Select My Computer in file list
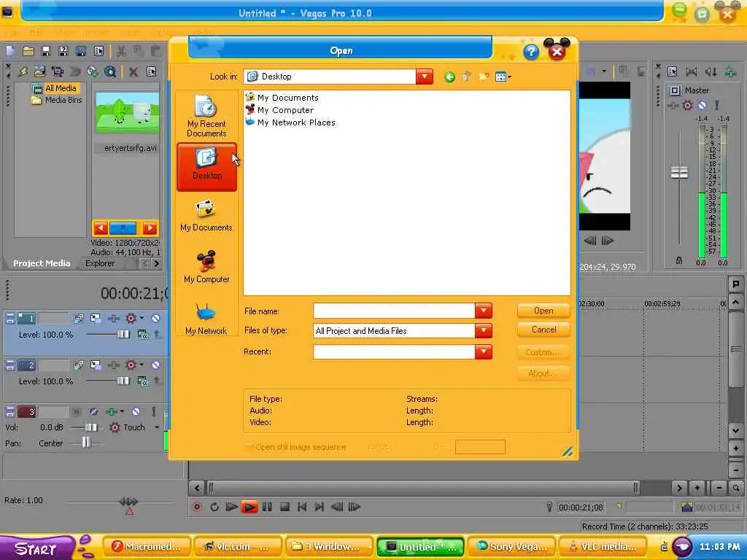 click(x=279, y=110)
